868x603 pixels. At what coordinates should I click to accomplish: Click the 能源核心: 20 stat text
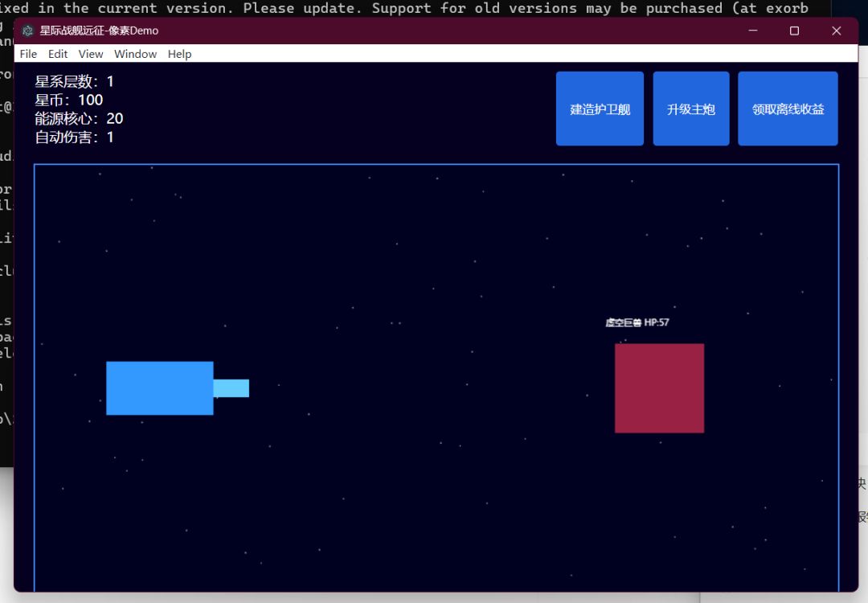(x=79, y=118)
